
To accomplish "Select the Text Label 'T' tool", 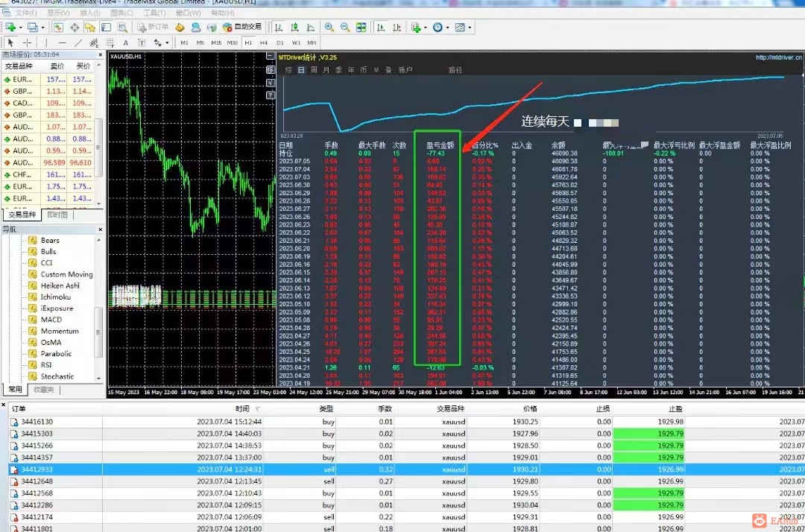I will click(x=142, y=42).
